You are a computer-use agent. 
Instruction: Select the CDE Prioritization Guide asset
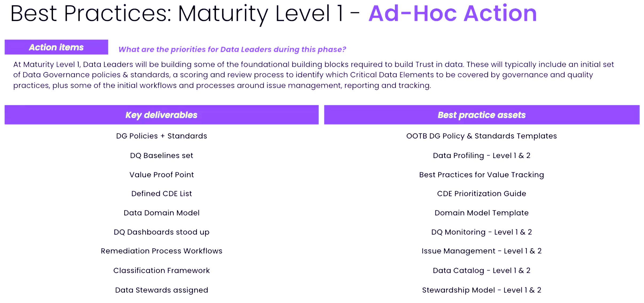tap(481, 194)
